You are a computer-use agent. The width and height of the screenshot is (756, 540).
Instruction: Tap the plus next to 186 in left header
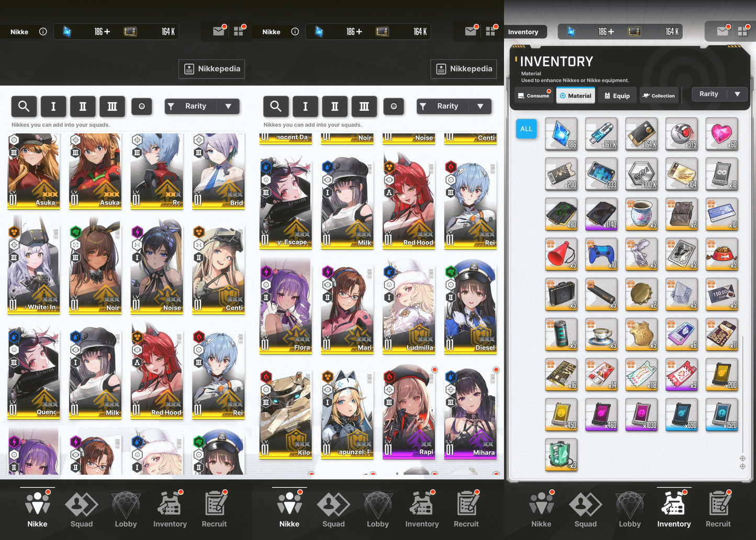(107, 31)
